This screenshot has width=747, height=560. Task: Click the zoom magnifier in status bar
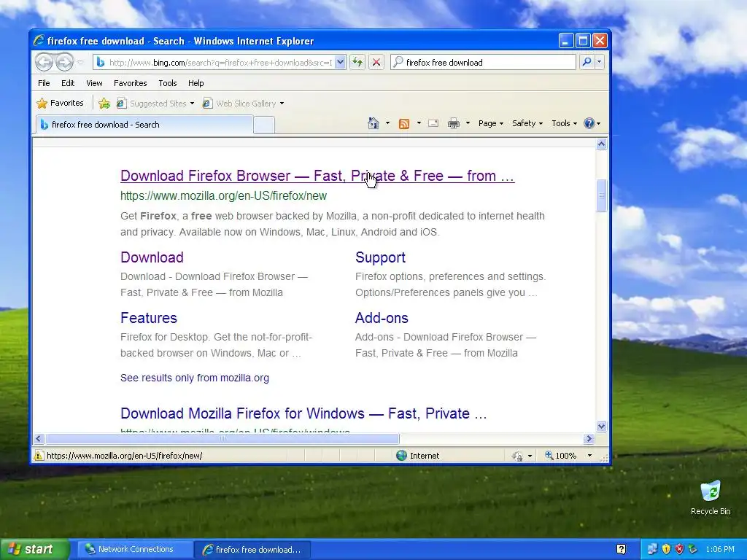coord(549,455)
